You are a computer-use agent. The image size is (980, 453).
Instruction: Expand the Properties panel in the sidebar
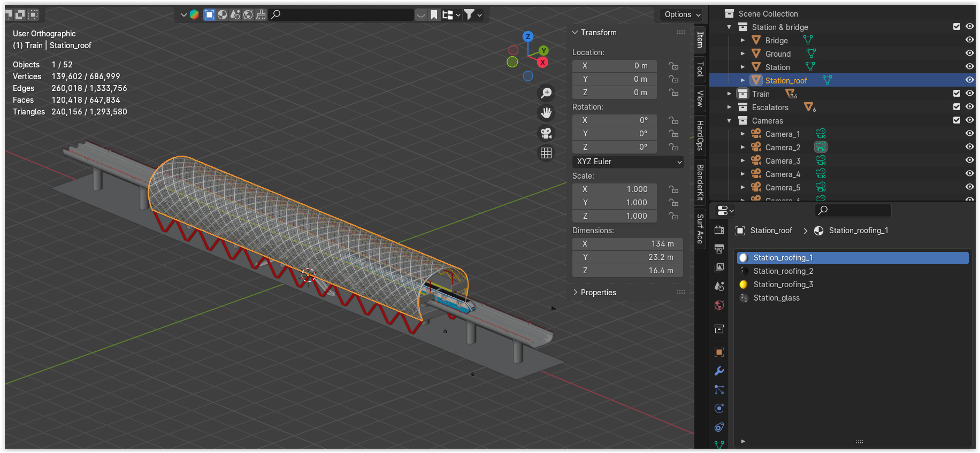575,293
